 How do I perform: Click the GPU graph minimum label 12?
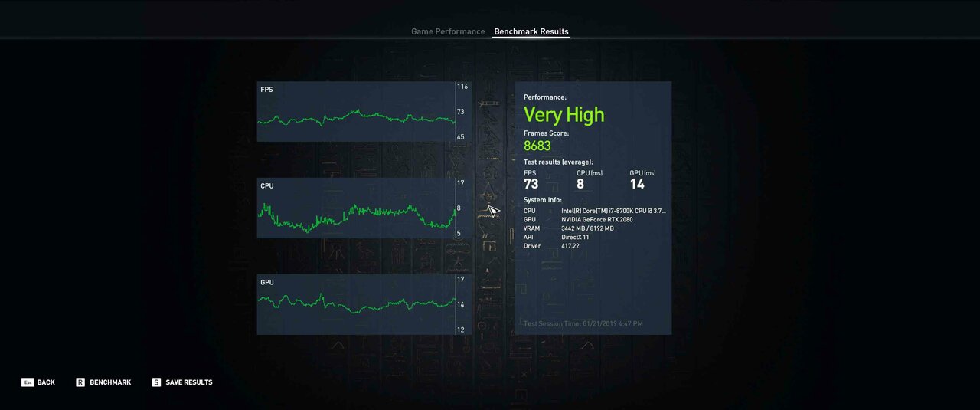tap(461, 330)
